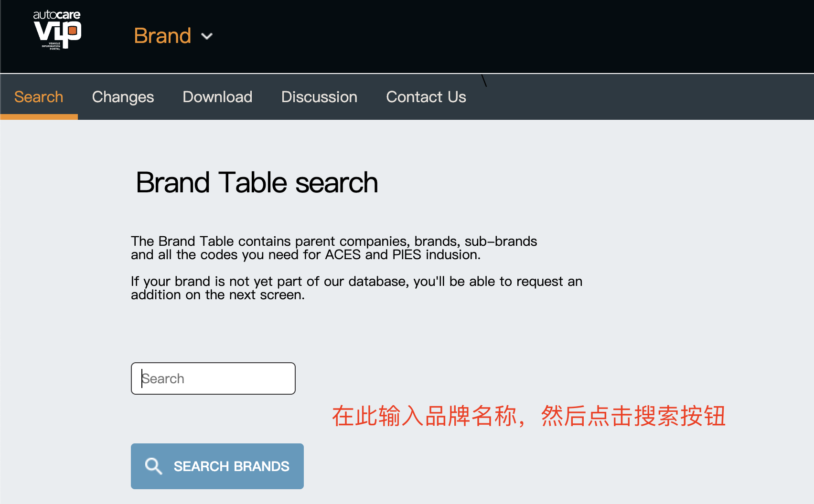Click the paragraph about requesting an addition
Viewport: 814px width, 504px height.
tap(356, 288)
